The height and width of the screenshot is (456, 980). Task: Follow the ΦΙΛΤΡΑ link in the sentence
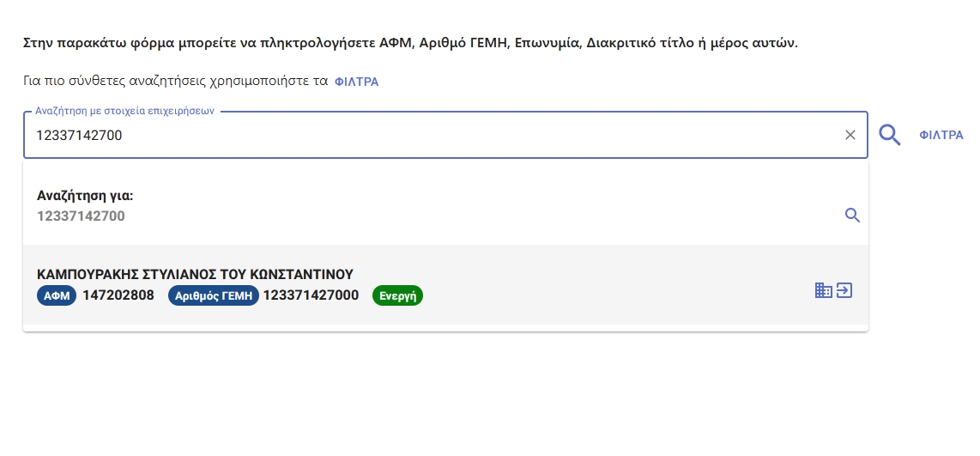[x=356, y=82]
